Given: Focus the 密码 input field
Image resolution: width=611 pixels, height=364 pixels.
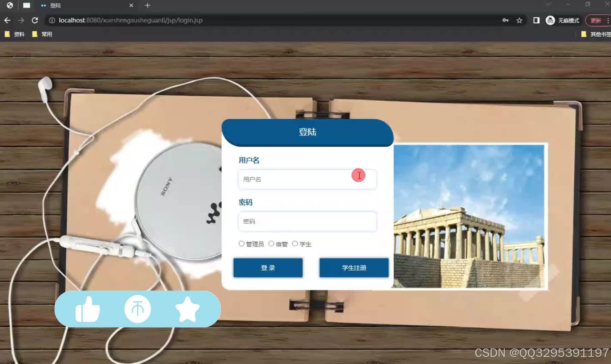Looking at the screenshot, I should pos(307,221).
